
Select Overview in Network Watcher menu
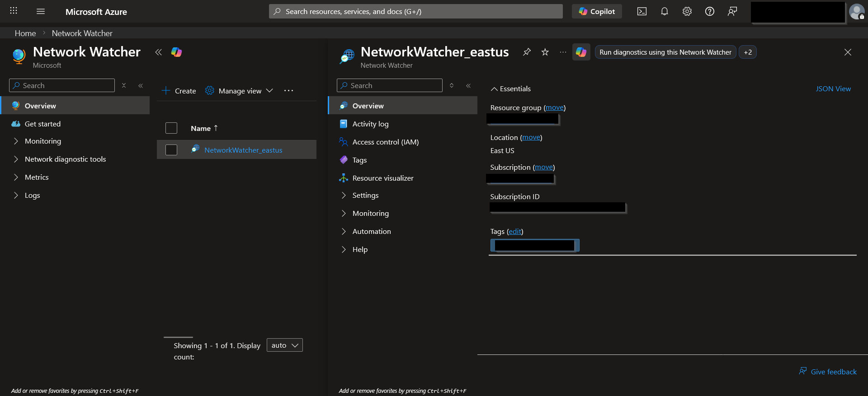coord(75,106)
